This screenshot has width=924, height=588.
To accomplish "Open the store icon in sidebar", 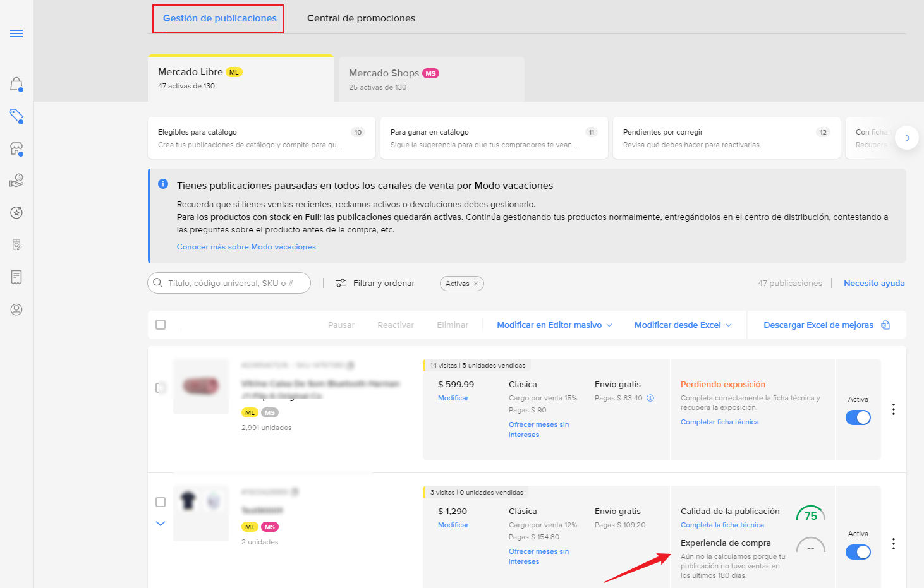I will pos(16,149).
